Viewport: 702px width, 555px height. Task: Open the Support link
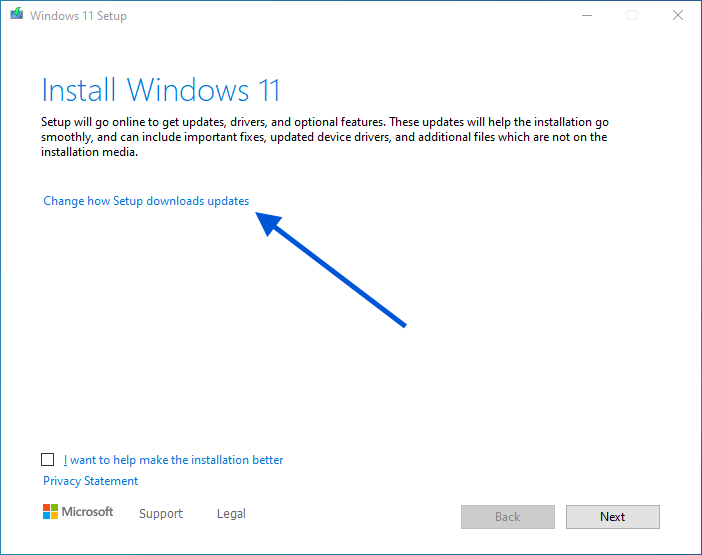[x=161, y=513]
